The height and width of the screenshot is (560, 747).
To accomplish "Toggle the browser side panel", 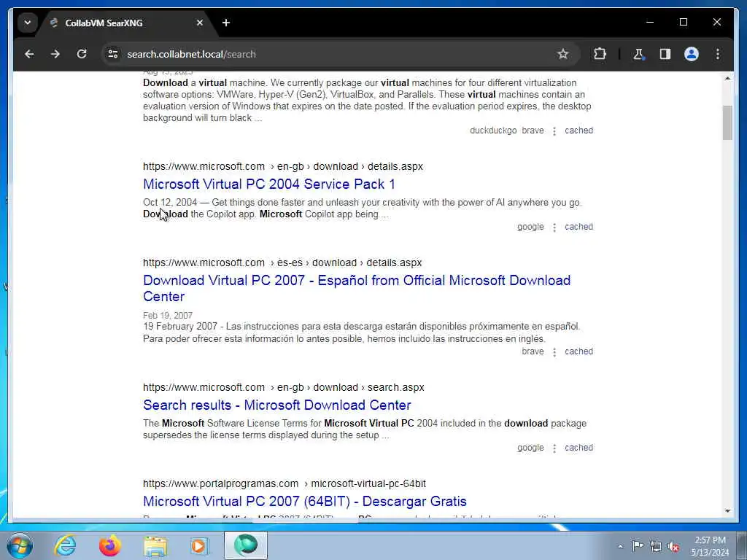I will (665, 54).
